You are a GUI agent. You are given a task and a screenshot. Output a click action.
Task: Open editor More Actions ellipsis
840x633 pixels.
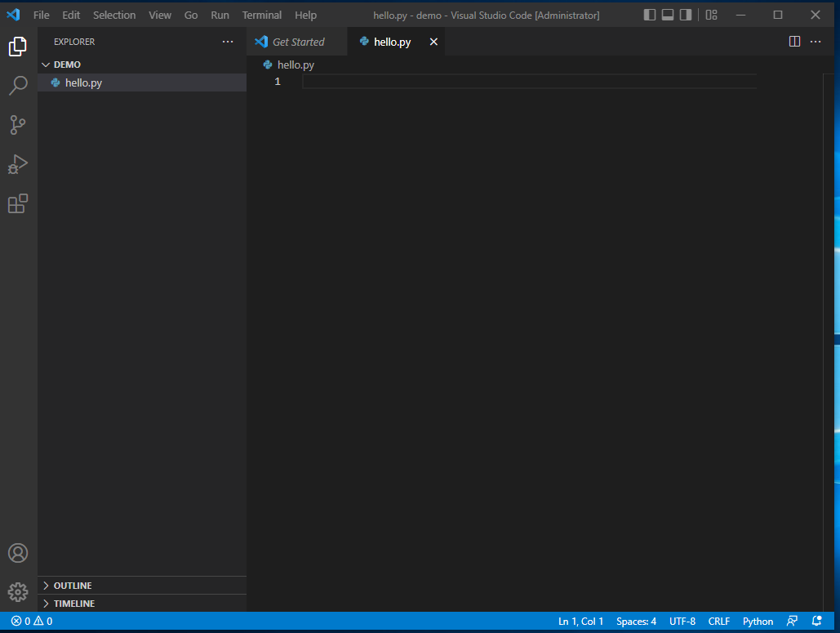816,42
